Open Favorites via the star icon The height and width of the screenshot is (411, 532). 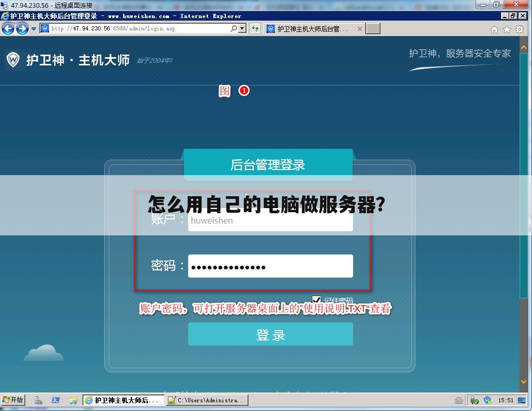tap(506, 29)
